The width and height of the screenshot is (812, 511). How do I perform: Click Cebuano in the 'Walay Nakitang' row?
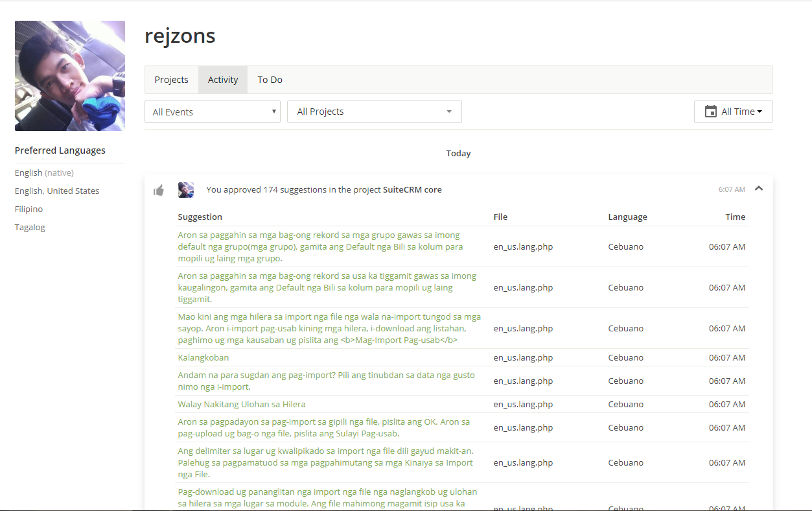pos(626,404)
